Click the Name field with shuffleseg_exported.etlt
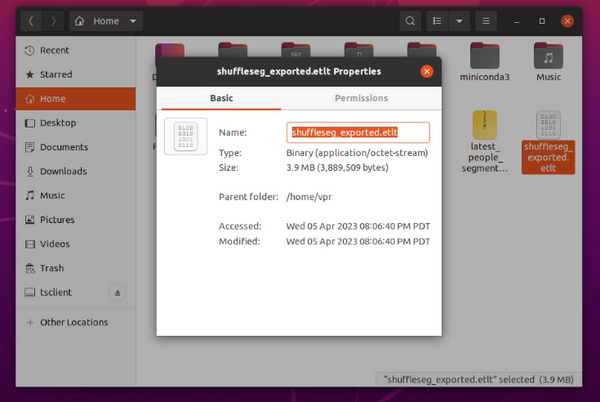Image resolution: width=600 pixels, height=402 pixels. pyautogui.click(x=357, y=132)
